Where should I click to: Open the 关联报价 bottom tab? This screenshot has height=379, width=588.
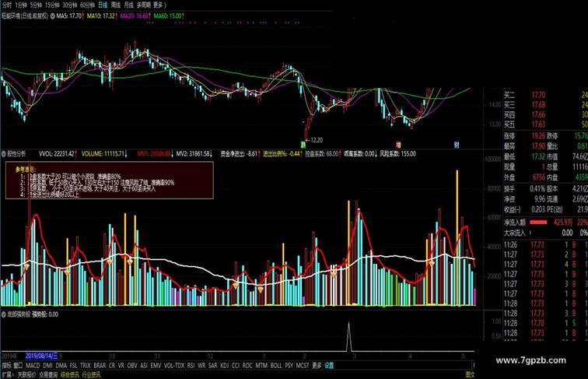[x=27, y=374]
